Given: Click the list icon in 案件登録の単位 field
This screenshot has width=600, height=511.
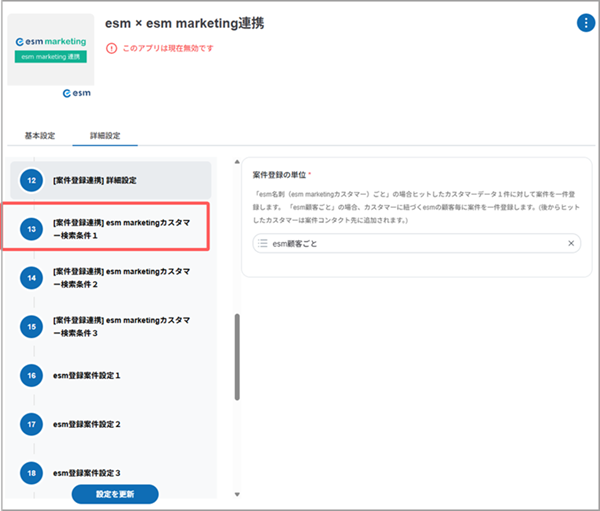Looking at the screenshot, I should click(262, 243).
